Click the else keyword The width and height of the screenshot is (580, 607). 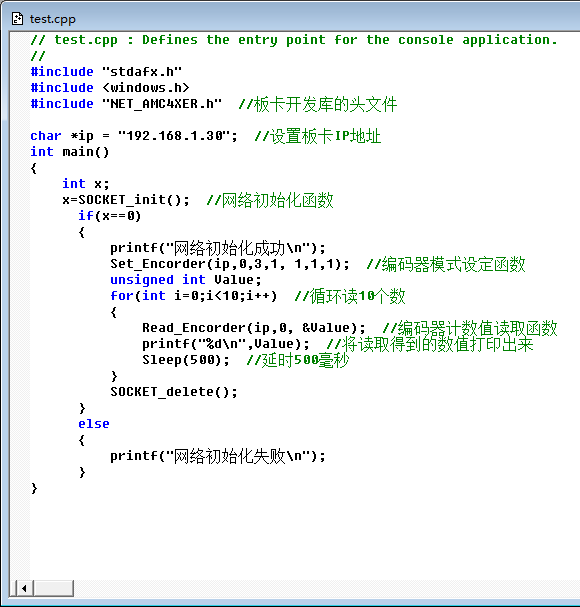click(94, 424)
